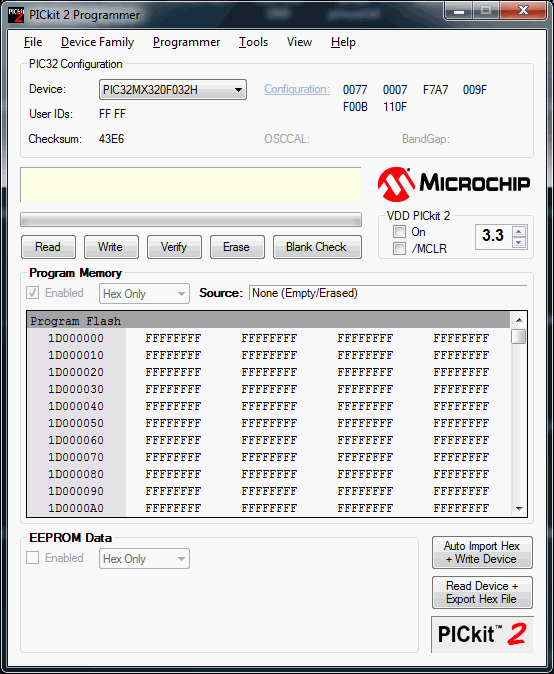Open the Device dropdown PIC32MX320F032H
The image size is (554, 674).
click(173, 90)
